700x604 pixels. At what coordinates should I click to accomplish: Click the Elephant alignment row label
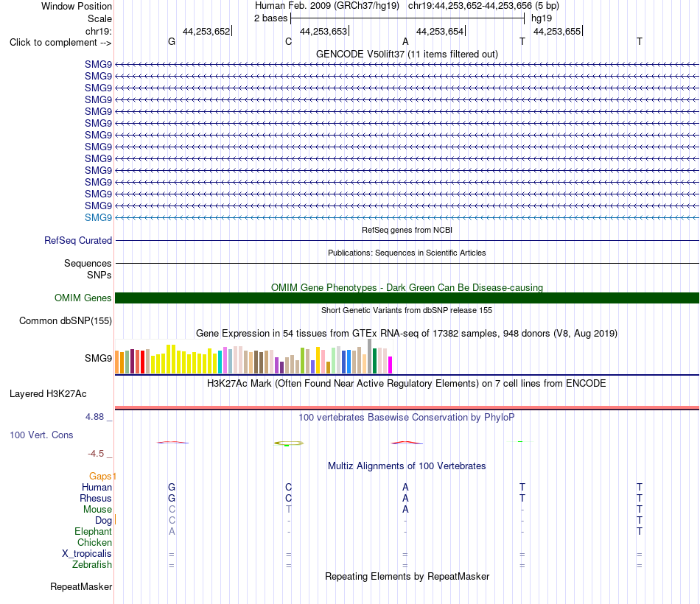click(x=93, y=531)
